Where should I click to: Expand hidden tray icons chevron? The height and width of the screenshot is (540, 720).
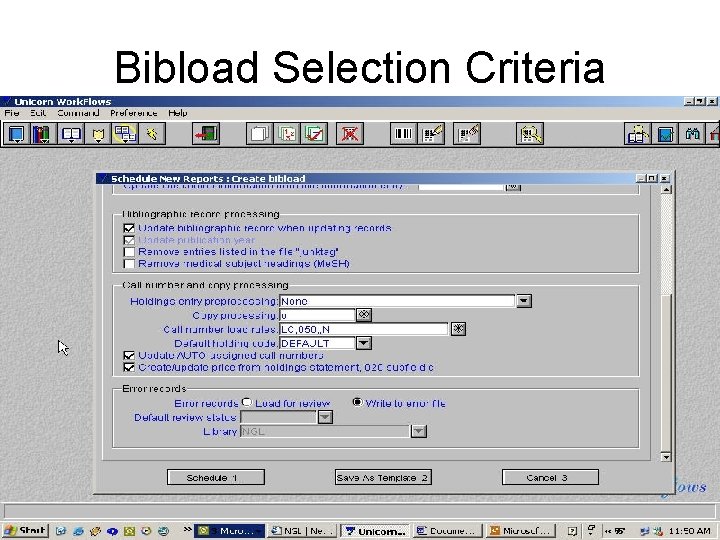[608, 531]
